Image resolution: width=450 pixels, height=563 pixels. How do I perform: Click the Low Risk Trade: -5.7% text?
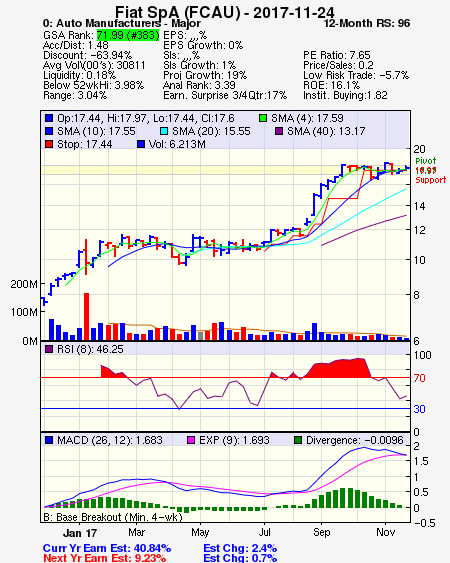tap(356, 75)
